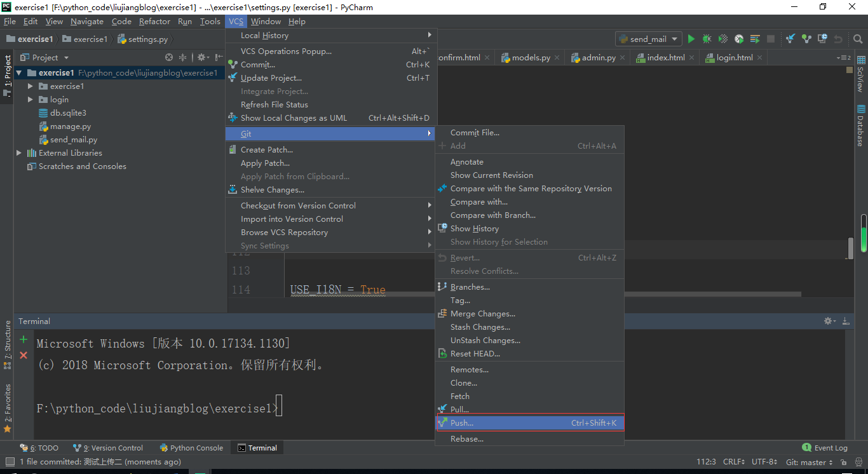
Task: Change the UTF-8 file encoding in status bar
Action: pyautogui.click(x=764, y=462)
